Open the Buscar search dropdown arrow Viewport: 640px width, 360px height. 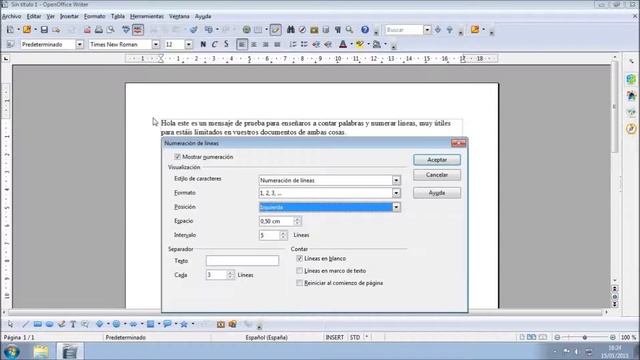tap(427, 30)
